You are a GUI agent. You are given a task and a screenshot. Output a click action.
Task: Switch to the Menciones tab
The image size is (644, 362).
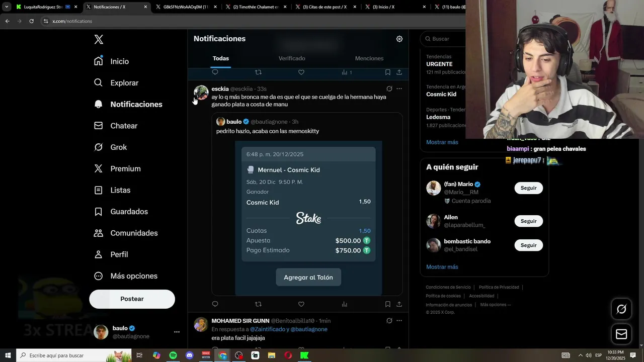[x=369, y=58]
